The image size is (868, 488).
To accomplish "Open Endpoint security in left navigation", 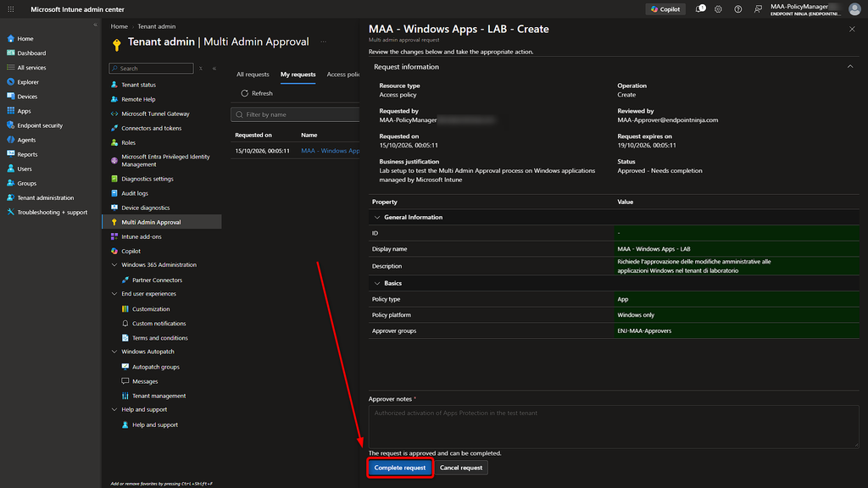I will (x=39, y=125).
